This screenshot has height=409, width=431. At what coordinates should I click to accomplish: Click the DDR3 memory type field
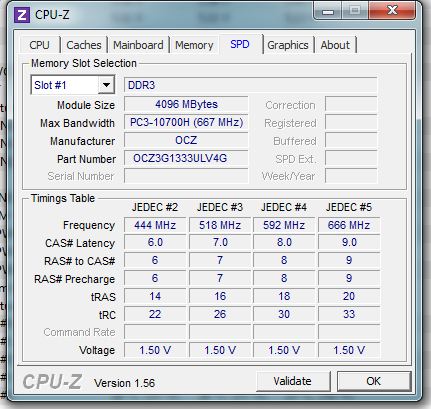(251, 85)
